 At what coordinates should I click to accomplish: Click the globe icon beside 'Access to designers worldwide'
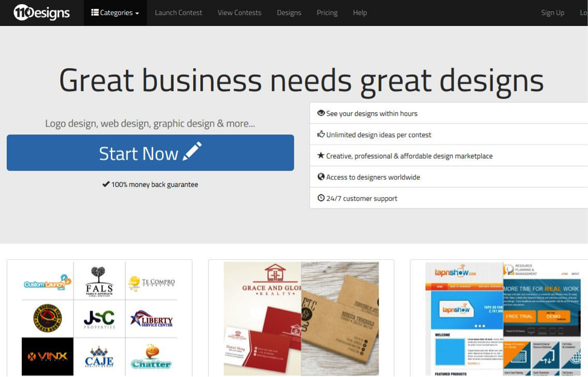pyautogui.click(x=320, y=177)
